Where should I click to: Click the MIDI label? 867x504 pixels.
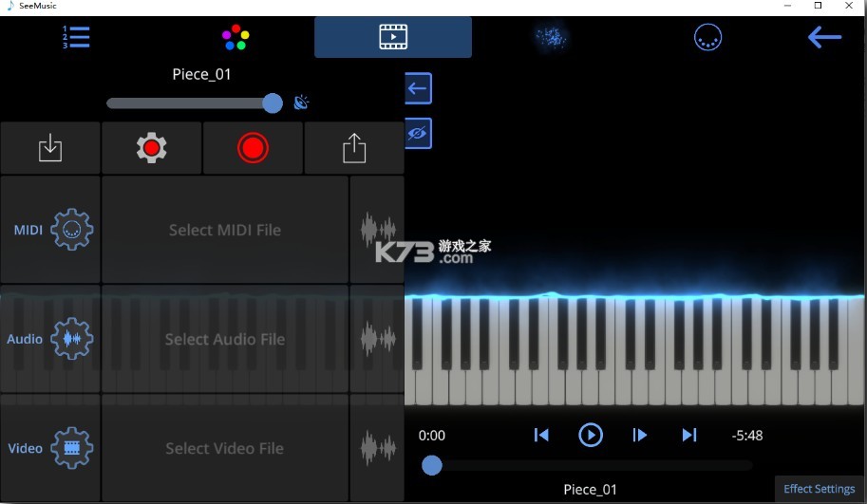28,230
